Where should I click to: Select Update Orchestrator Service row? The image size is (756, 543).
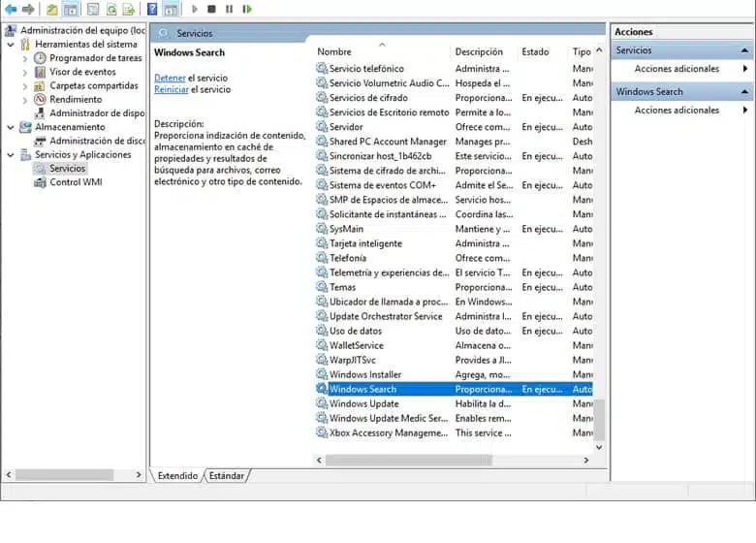pos(454,316)
